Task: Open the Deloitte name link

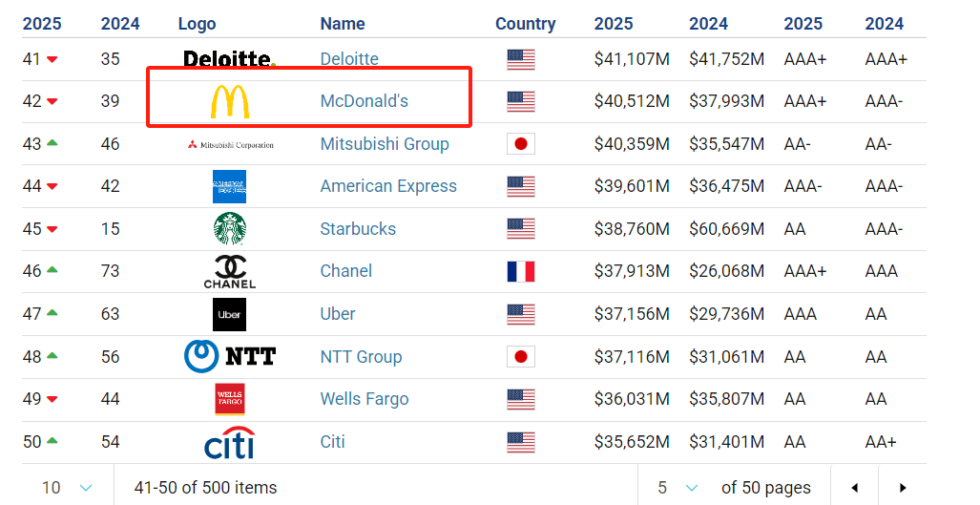Action: [x=349, y=59]
